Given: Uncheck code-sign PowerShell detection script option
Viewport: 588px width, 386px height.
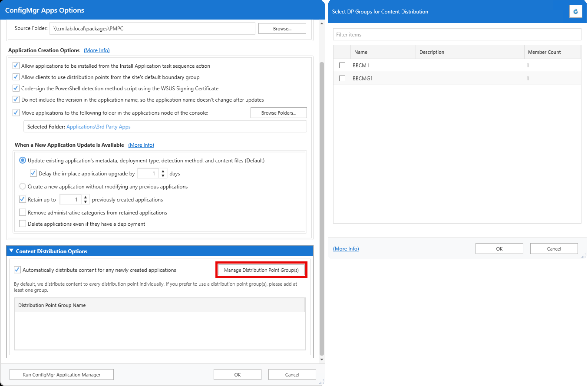Looking at the screenshot, I should 16,89.
